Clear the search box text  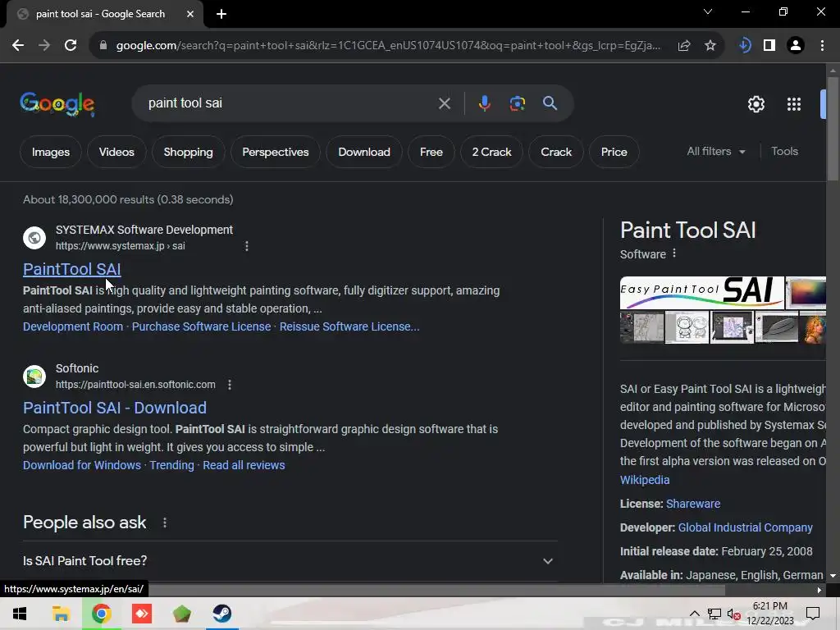point(444,103)
